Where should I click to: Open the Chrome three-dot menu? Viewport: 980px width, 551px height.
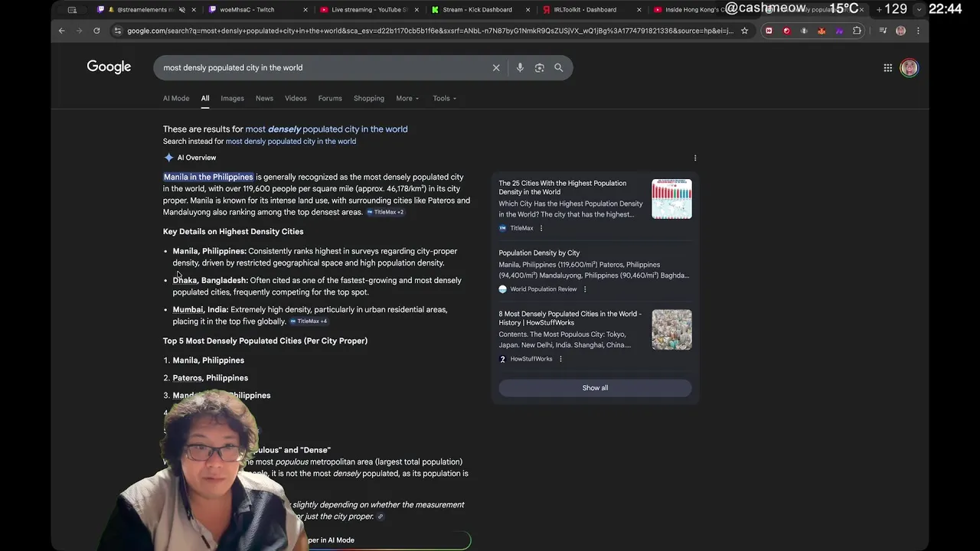coord(918,31)
